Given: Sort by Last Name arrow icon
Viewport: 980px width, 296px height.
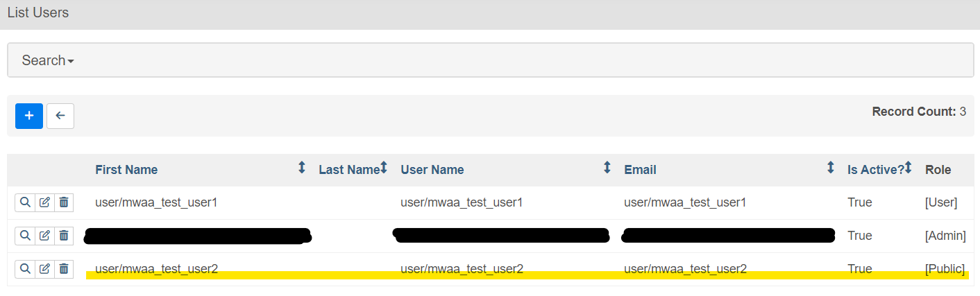Looking at the screenshot, I should (383, 168).
